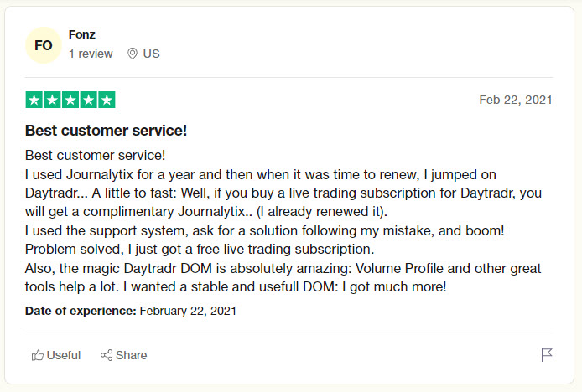Click the FO avatar circle
Image resolution: width=582 pixels, height=392 pixels.
[44, 45]
